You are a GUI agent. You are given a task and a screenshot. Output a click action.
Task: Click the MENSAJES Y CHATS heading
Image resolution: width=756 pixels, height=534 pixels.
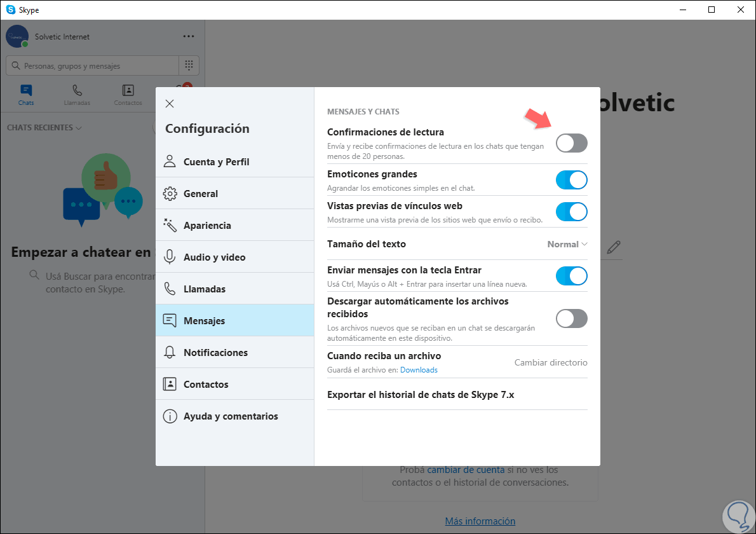[363, 111]
